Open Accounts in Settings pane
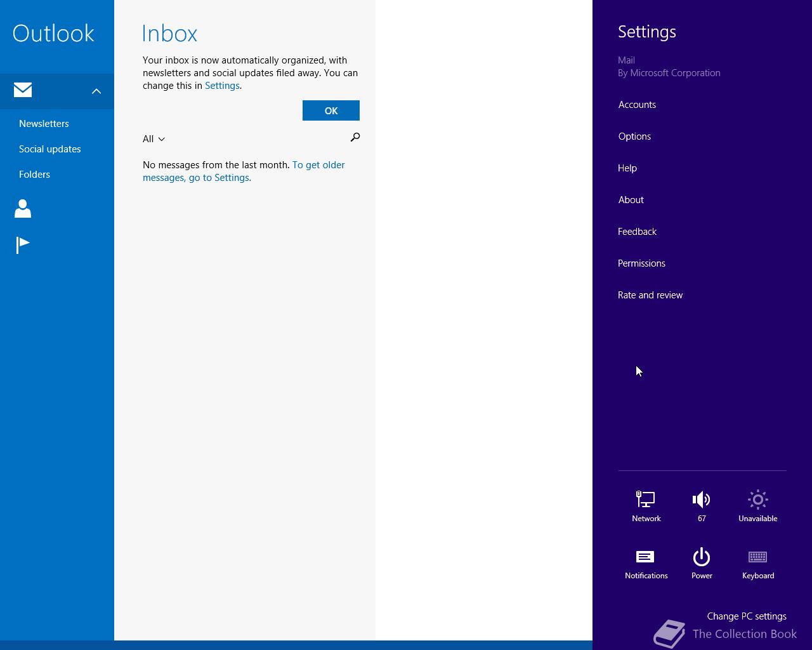This screenshot has height=650, width=812. 637,105
